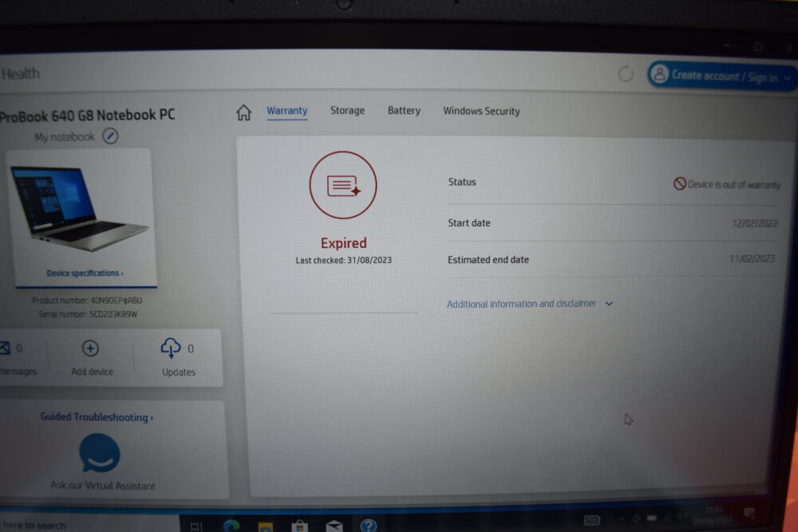This screenshot has height=532, width=798.
Task: Open the Mail app from the taskbar
Action: pos(334,526)
